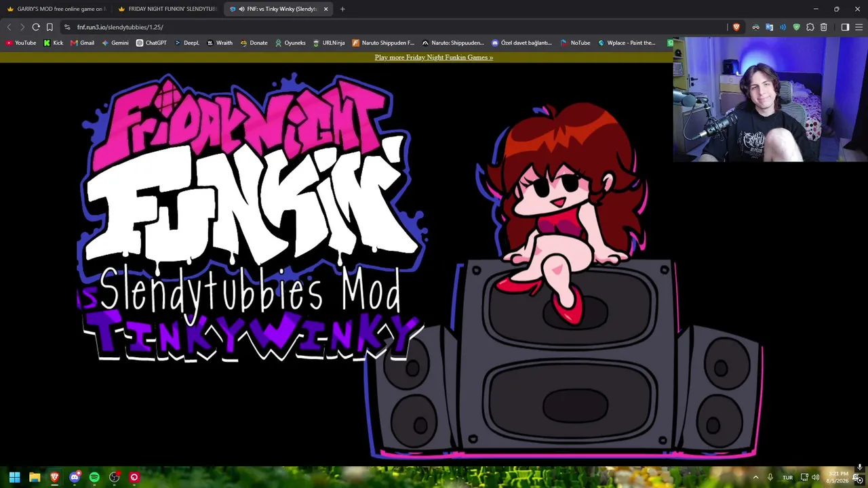Image resolution: width=868 pixels, height=488 pixels.
Task: Open the YouTube bookmark
Action: coord(20,43)
